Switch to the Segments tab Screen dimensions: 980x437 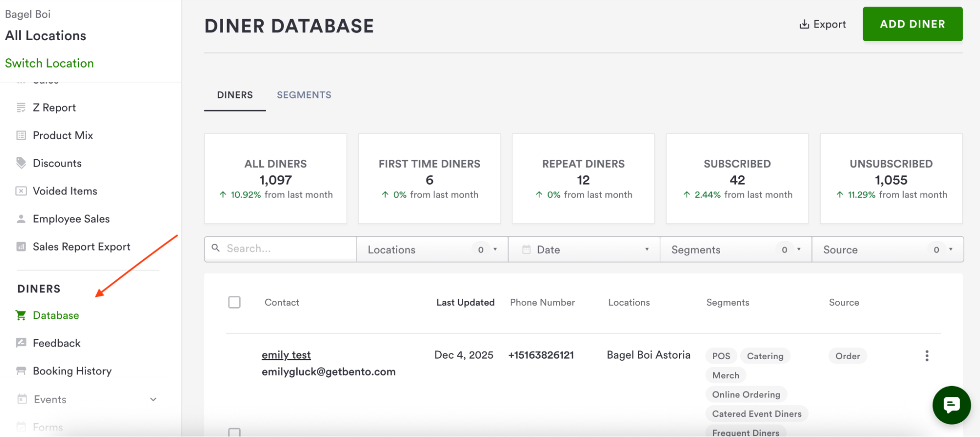(x=304, y=95)
